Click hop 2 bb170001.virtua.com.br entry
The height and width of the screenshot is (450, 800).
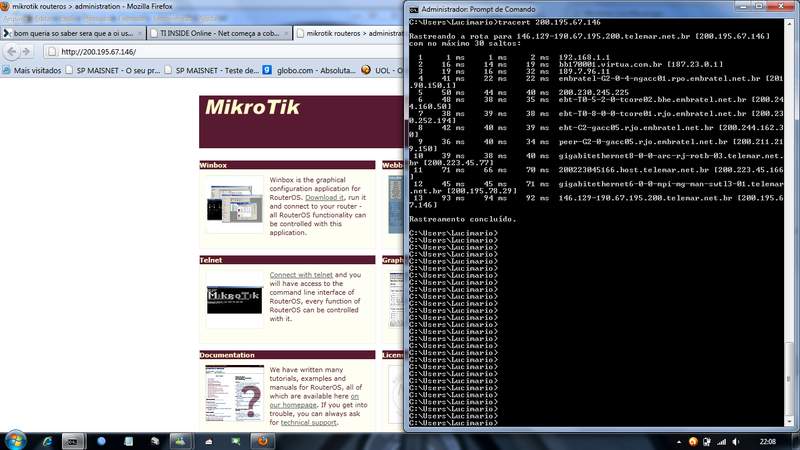click(x=640, y=65)
